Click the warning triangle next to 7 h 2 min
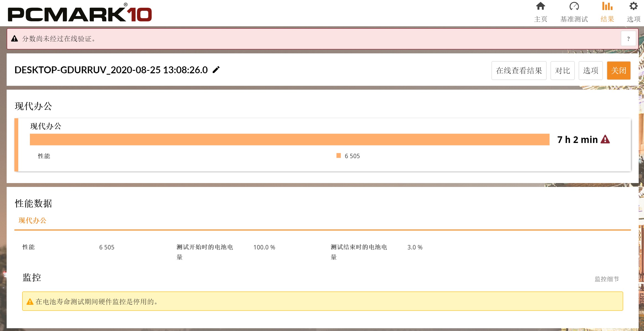The width and height of the screenshot is (644, 331). click(x=605, y=140)
